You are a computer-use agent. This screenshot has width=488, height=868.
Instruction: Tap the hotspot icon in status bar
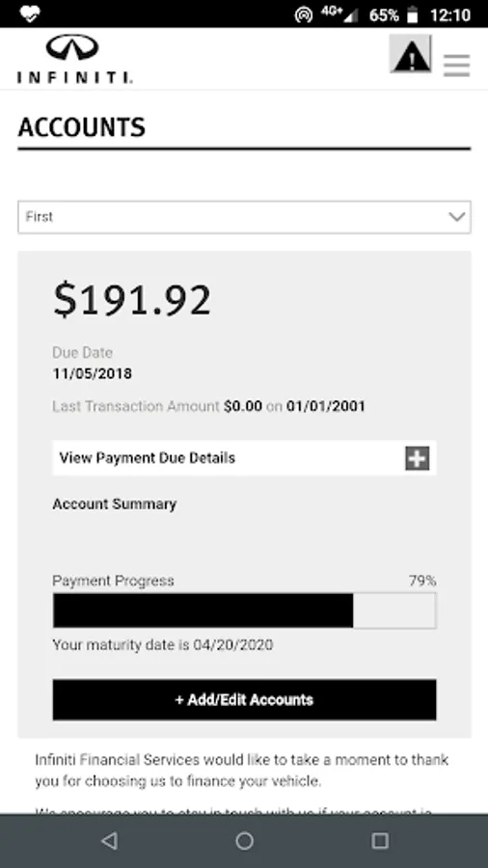coord(303,14)
